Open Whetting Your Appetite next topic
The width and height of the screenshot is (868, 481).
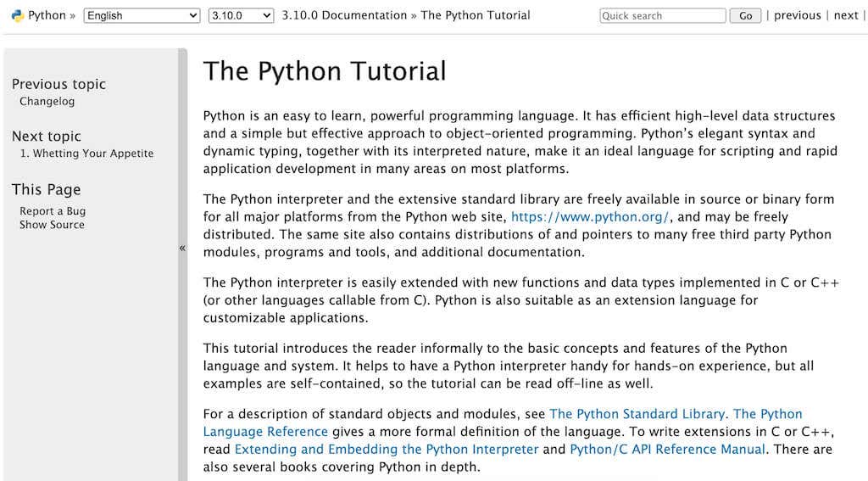coord(86,154)
